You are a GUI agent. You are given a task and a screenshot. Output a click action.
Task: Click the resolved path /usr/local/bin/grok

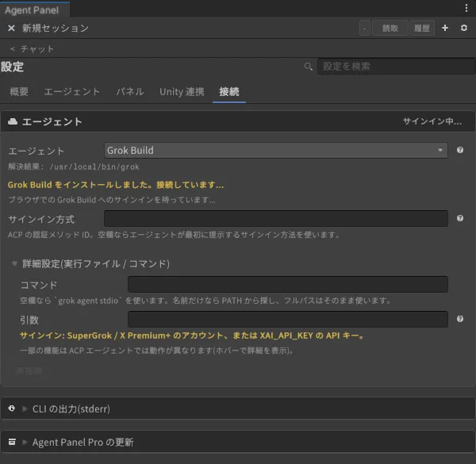tap(94, 167)
